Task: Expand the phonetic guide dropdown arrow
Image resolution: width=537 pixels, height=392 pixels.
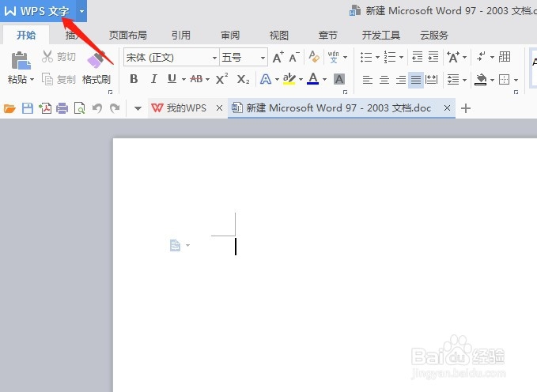Action: 345,57
